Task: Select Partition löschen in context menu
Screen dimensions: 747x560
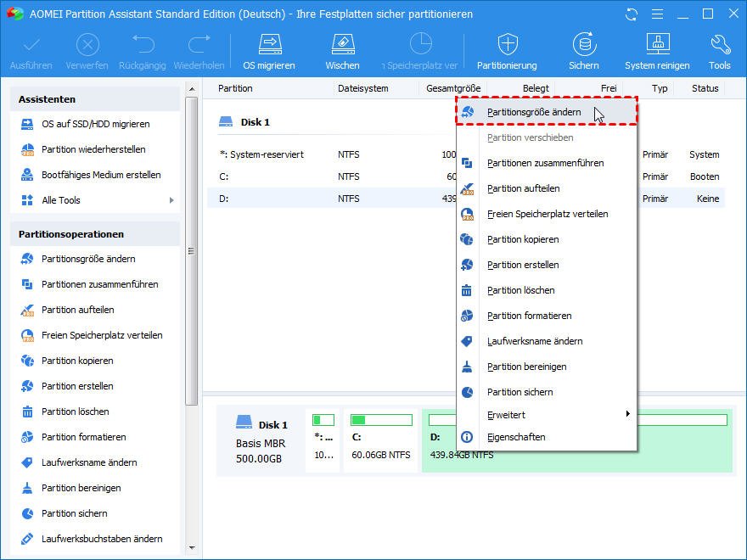Action: pos(547,290)
